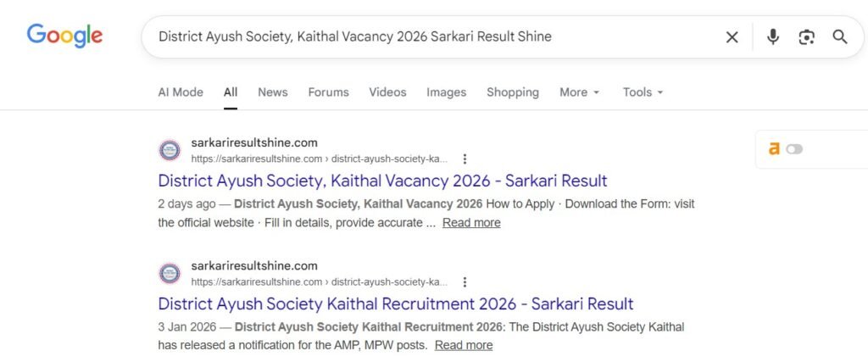Open the Images tab
Image resolution: width=868 pixels, height=362 pixels.
(x=446, y=92)
